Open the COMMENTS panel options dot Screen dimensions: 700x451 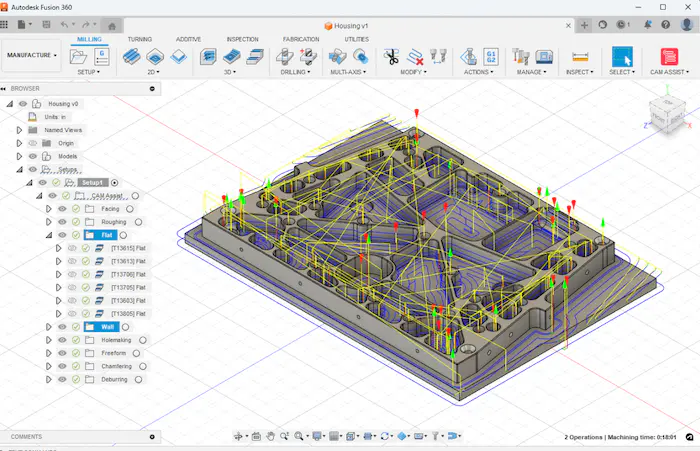coord(152,437)
